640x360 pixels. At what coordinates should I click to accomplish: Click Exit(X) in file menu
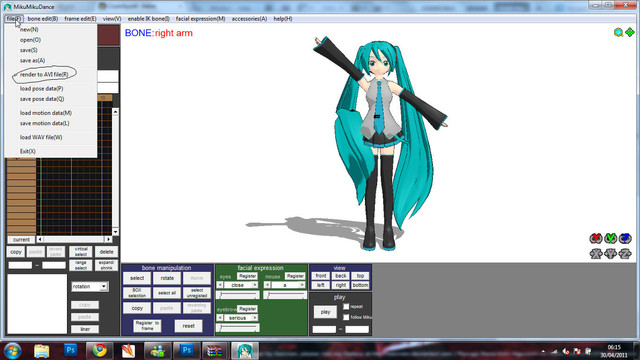(28, 151)
